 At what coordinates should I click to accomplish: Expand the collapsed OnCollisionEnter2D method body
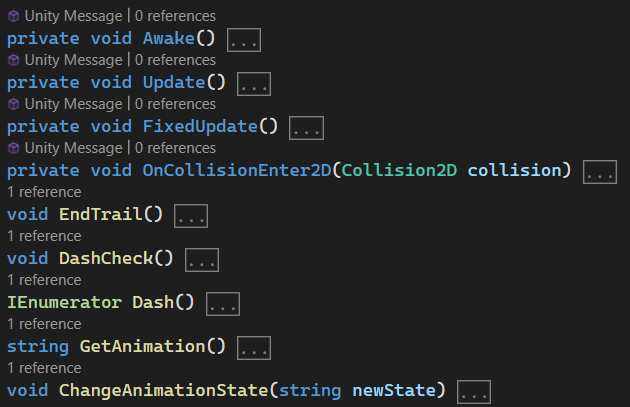pos(600,173)
